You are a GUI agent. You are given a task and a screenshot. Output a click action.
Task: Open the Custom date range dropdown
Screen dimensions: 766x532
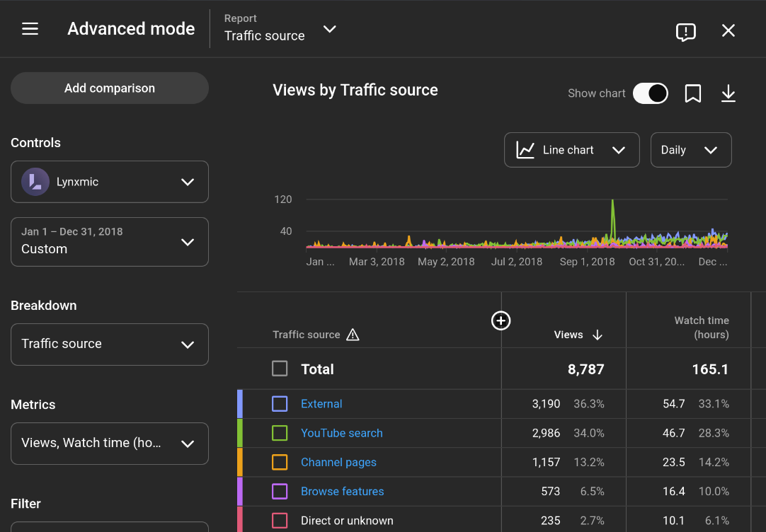pos(110,241)
